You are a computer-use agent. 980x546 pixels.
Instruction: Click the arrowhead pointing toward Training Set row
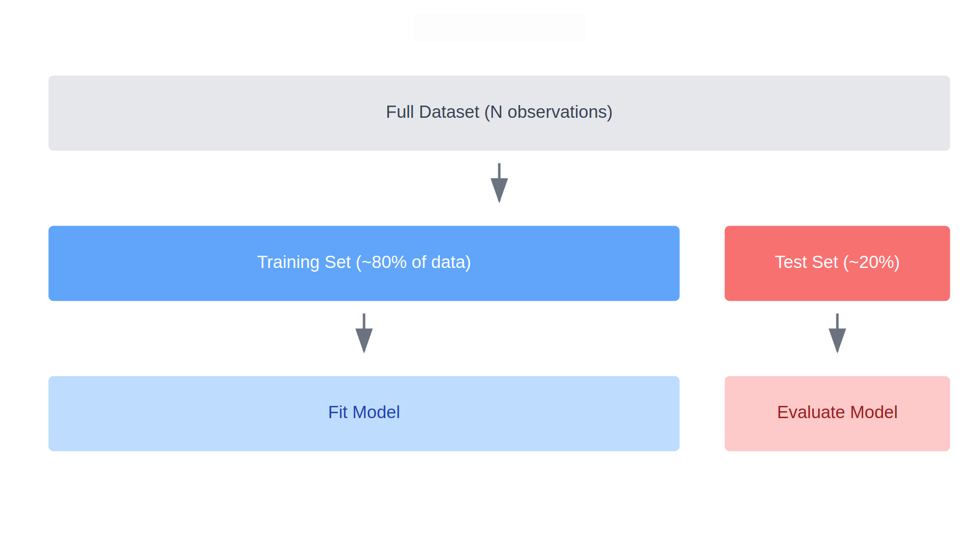(x=499, y=190)
